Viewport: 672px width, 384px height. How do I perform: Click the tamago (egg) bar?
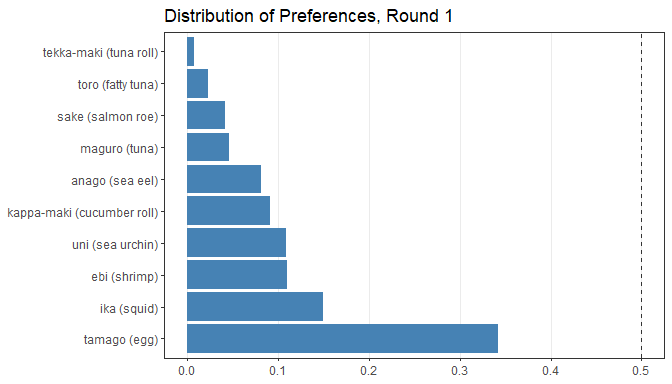[342, 339]
